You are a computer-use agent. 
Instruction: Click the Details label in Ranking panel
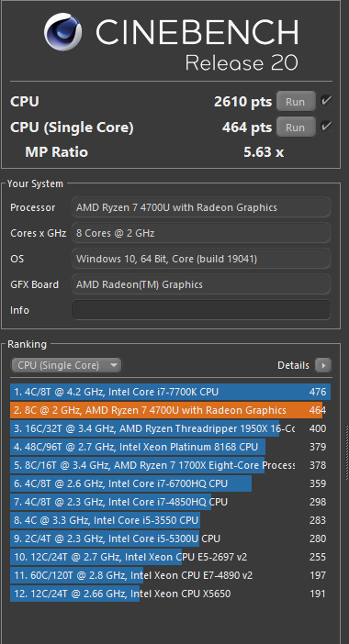click(x=293, y=365)
